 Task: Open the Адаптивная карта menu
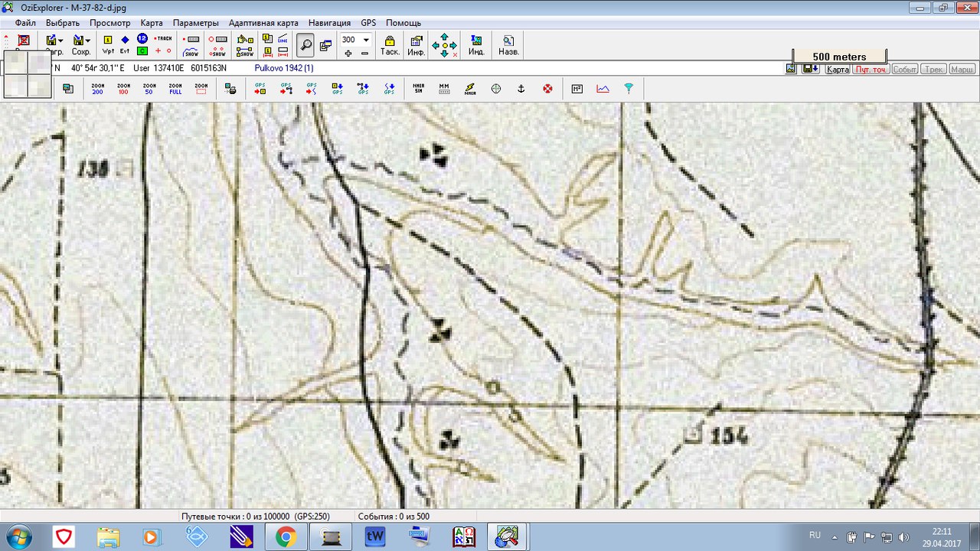coord(263,23)
